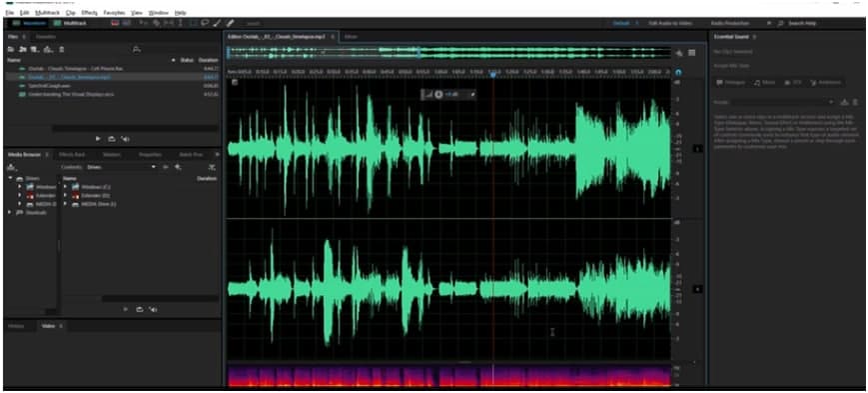Open the Clip menu
The image size is (868, 393).
coord(70,12)
